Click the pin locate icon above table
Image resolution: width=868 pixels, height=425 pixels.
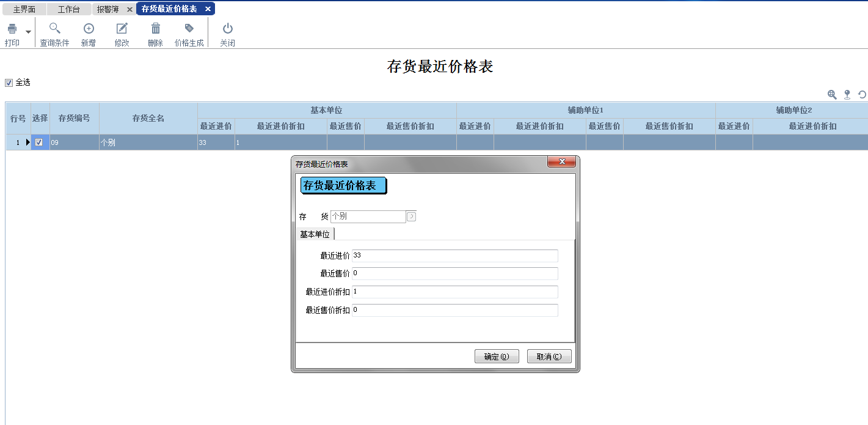tap(847, 94)
